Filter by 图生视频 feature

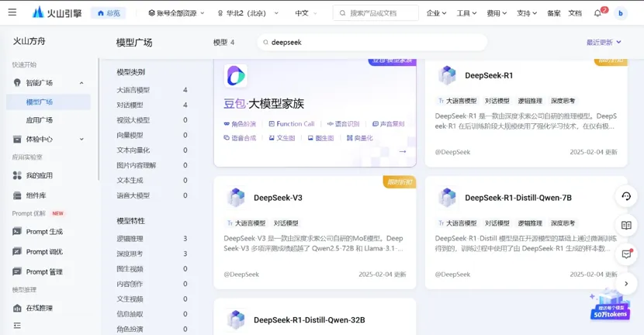coord(130,269)
